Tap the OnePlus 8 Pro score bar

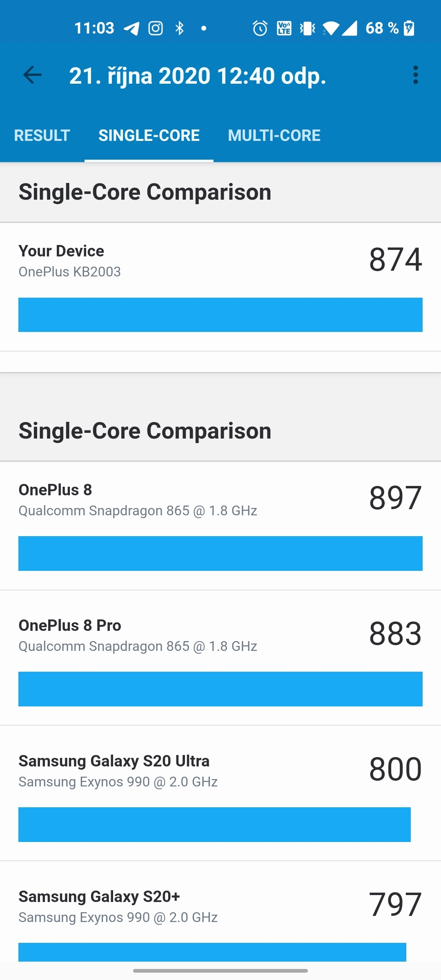(220, 689)
